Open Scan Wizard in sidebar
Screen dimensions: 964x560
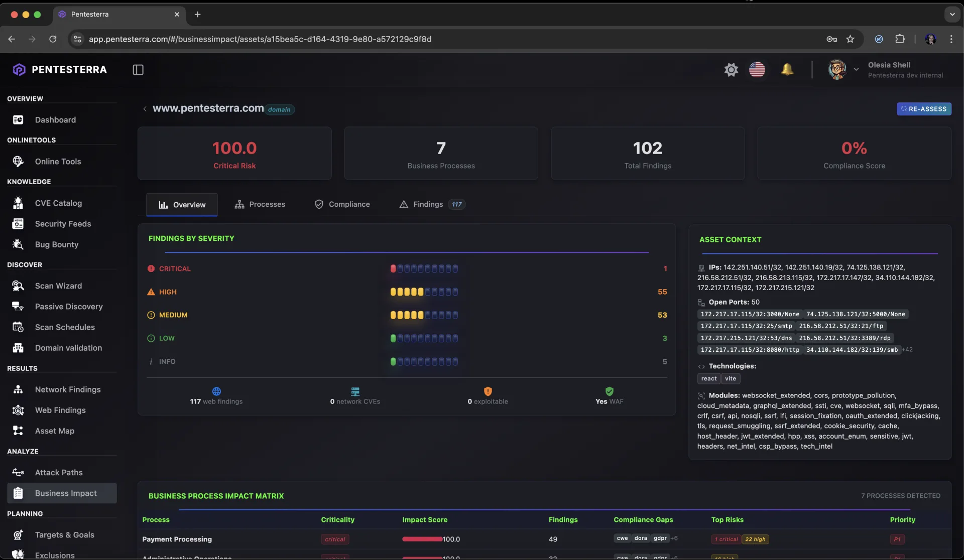coord(58,286)
